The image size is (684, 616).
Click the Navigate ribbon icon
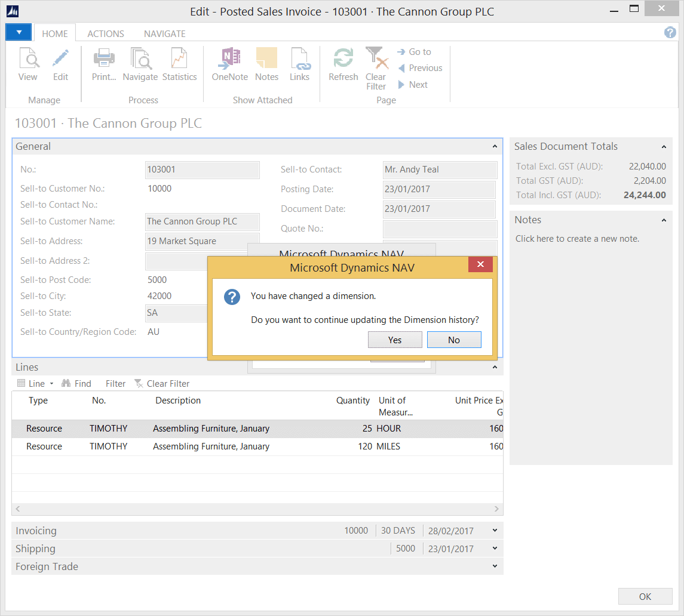(140, 64)
